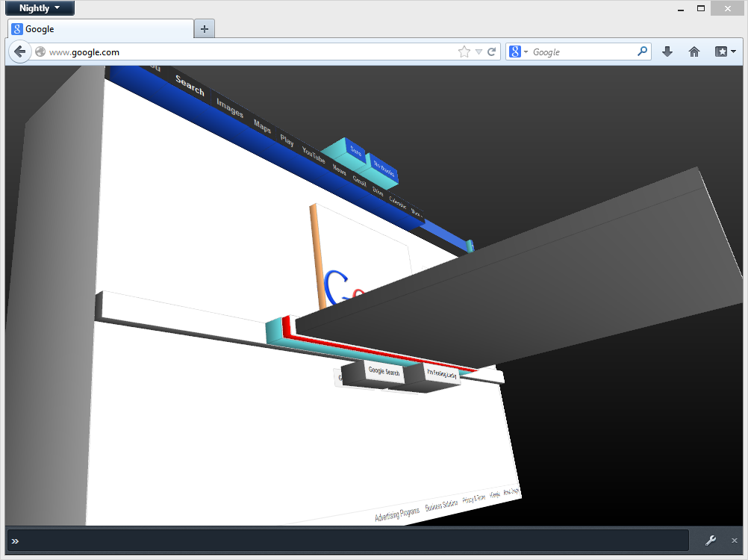Select the Play link in 3D view
Image resolution: width=748 pixels, height=560 pixels.
point(287,140)
